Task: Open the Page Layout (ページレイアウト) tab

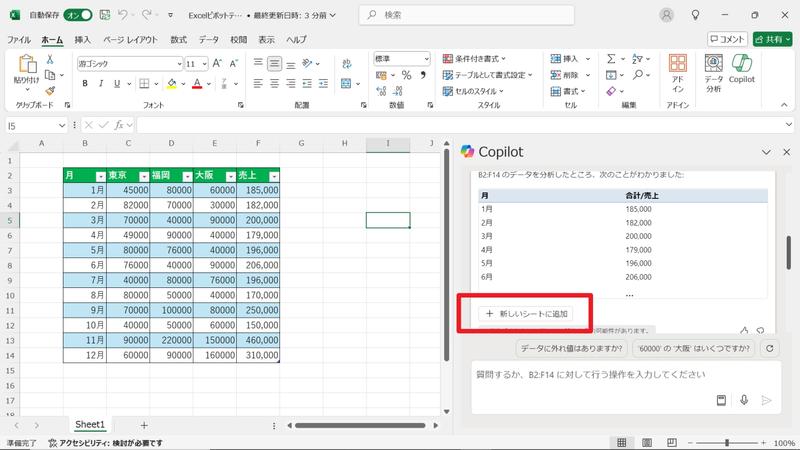Action: [x=130, y=39]
